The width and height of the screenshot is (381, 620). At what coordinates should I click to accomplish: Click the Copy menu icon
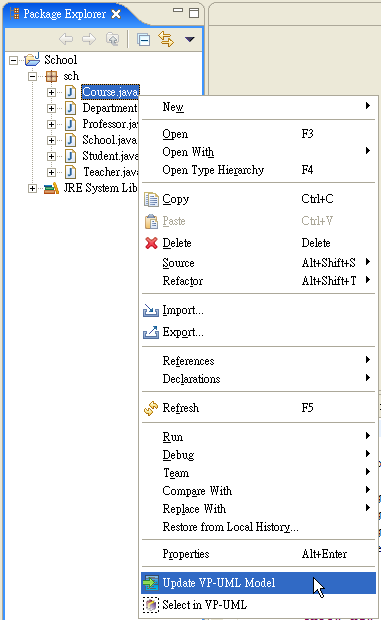tap(151, 199)
